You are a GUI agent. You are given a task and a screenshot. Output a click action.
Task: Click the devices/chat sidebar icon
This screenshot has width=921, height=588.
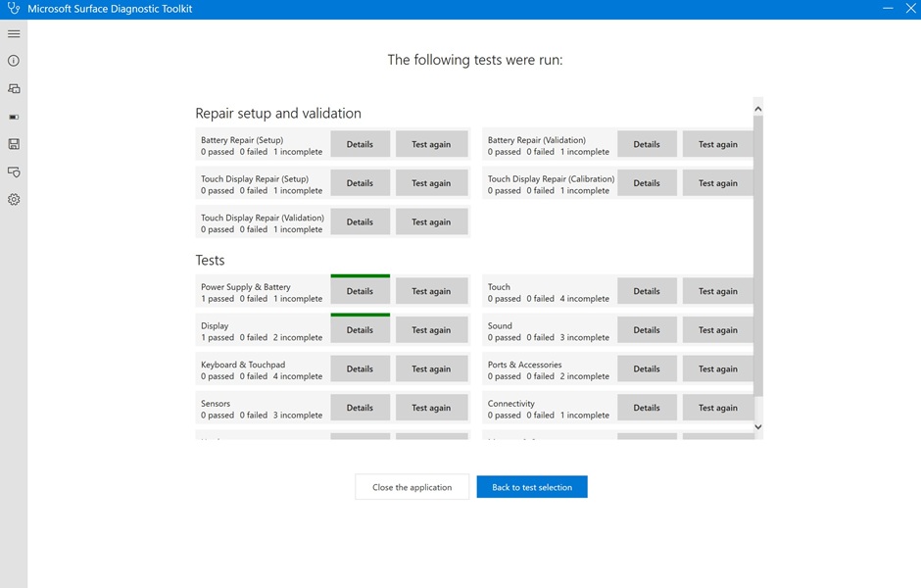pos(14,89)
